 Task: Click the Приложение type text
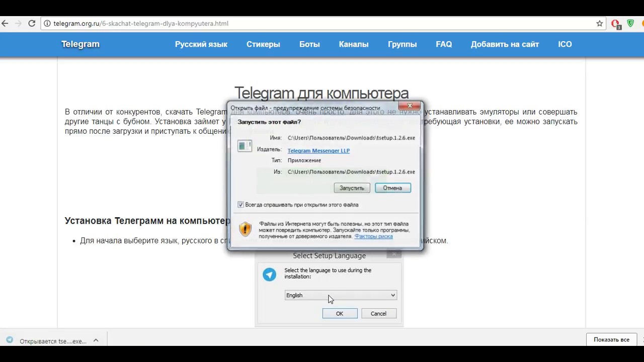pyautogui.click(x=304, y=160)
